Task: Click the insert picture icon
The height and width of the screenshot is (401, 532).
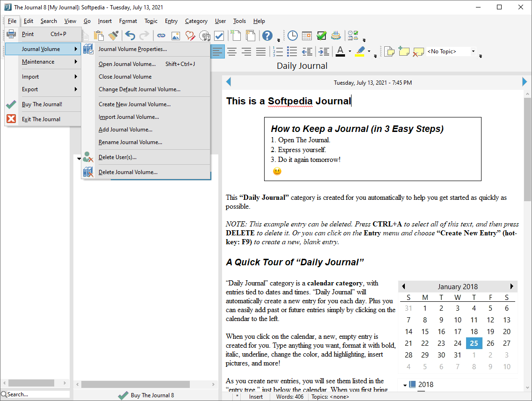Action: [x=176, y=36]
